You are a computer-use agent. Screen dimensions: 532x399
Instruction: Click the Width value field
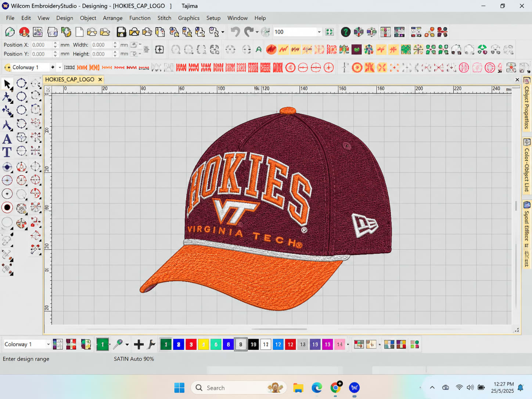point(102,45)
